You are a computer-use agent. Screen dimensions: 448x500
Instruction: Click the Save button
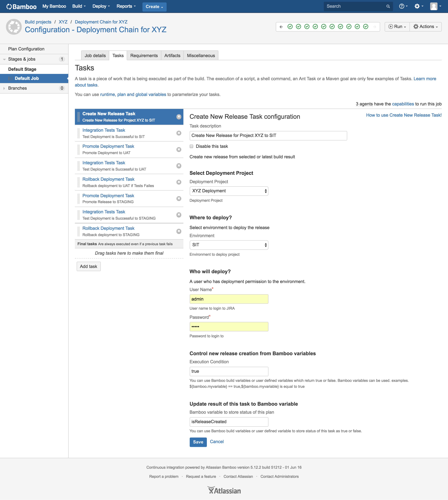pyautogui.click(x=198, y=442)
